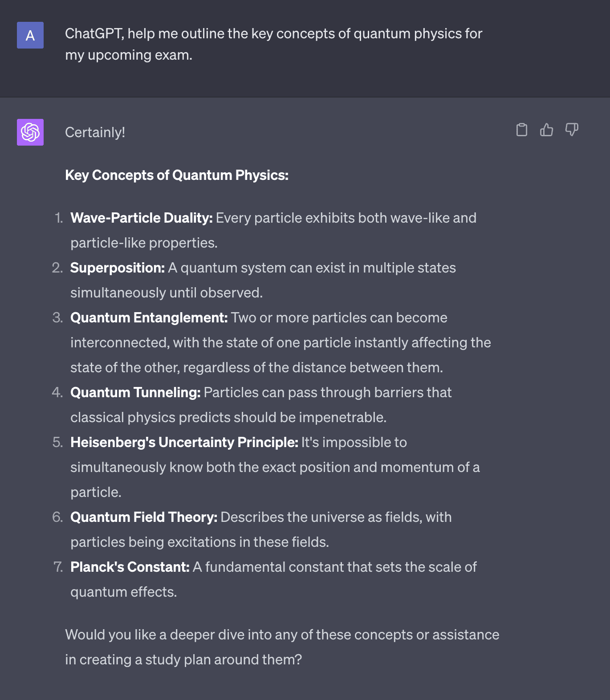Viewport: 610px width, 700px height.
Task: Click the user prompt about quantum physics
Action: [274, 44]
